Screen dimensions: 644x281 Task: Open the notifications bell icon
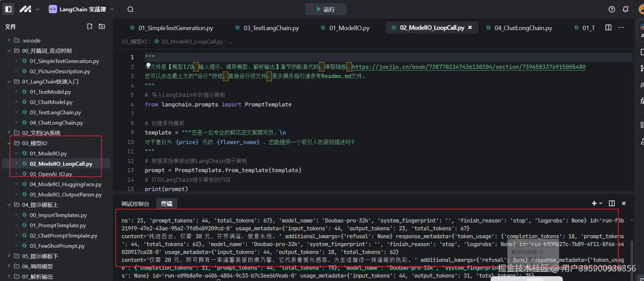(626, 9)
